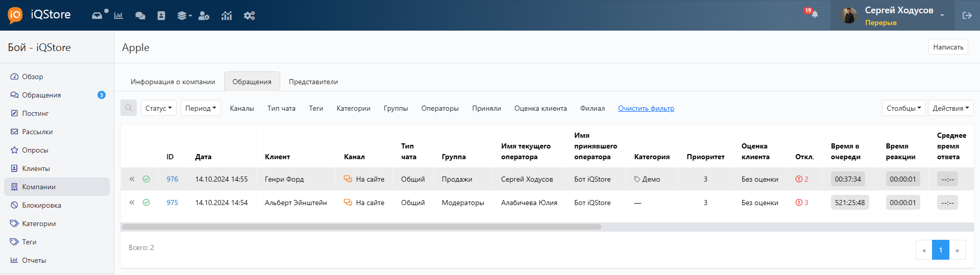980x275 pixels.
Task: Open Компании in the sidebar
Action: tap(57, 187)
